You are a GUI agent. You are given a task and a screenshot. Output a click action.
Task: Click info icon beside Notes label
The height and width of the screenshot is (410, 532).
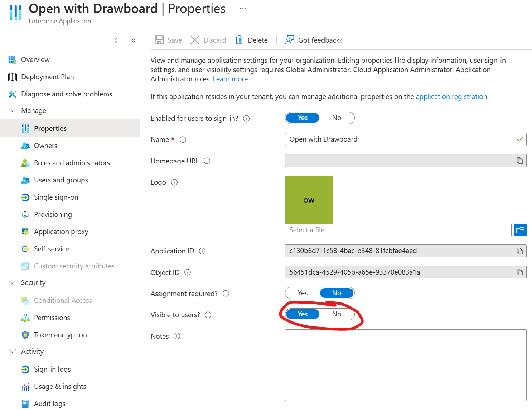click(177, 336)
